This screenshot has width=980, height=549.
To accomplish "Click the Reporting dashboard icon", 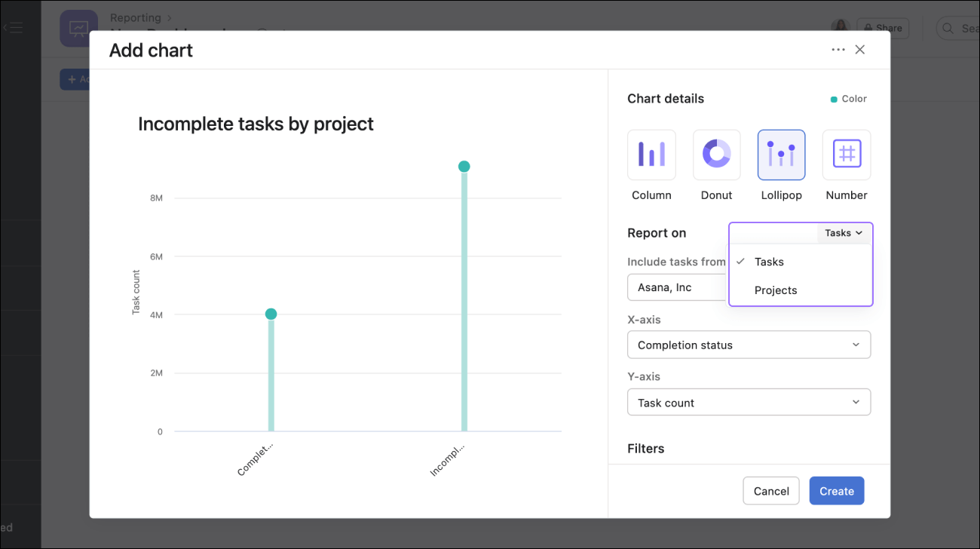I will pos(78,29).
